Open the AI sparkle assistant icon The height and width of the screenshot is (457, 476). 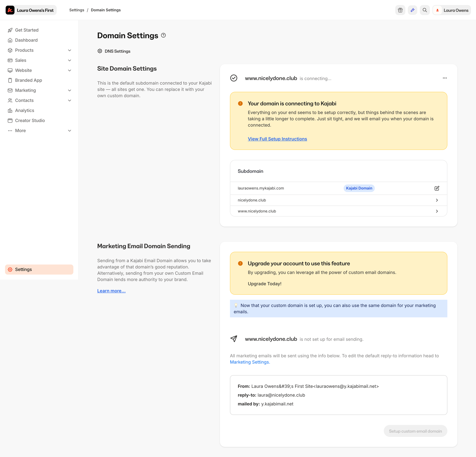point(412,10)
